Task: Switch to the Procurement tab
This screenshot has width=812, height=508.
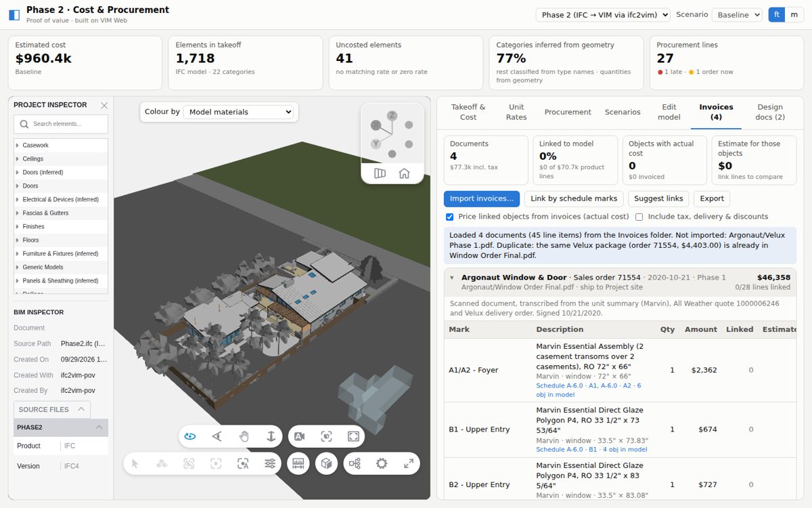Action: point(568,112)
